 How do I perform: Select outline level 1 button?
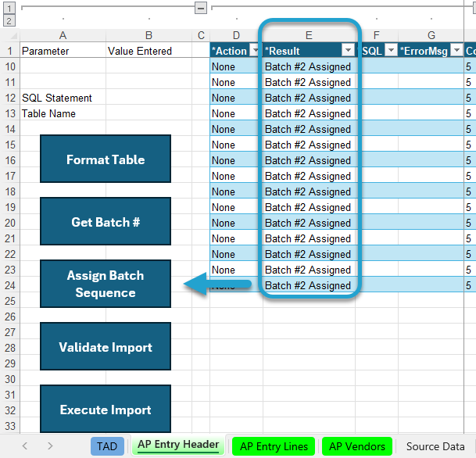9,8
